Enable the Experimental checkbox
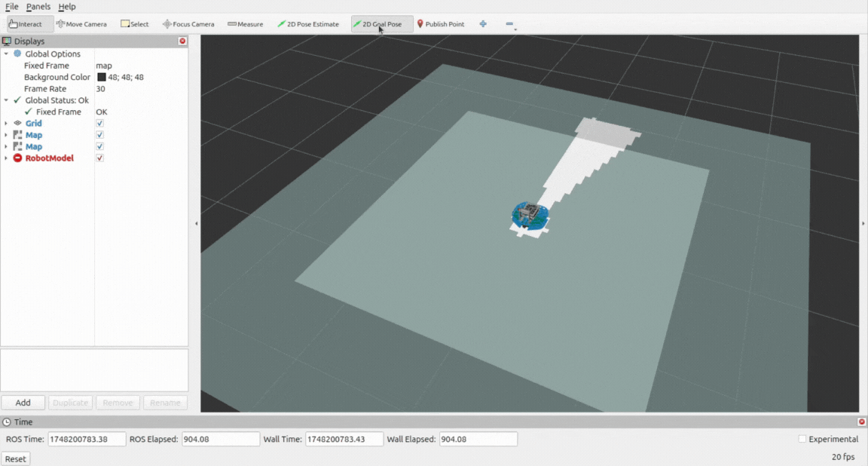This screenshot has height=466, width=868. 802,439
